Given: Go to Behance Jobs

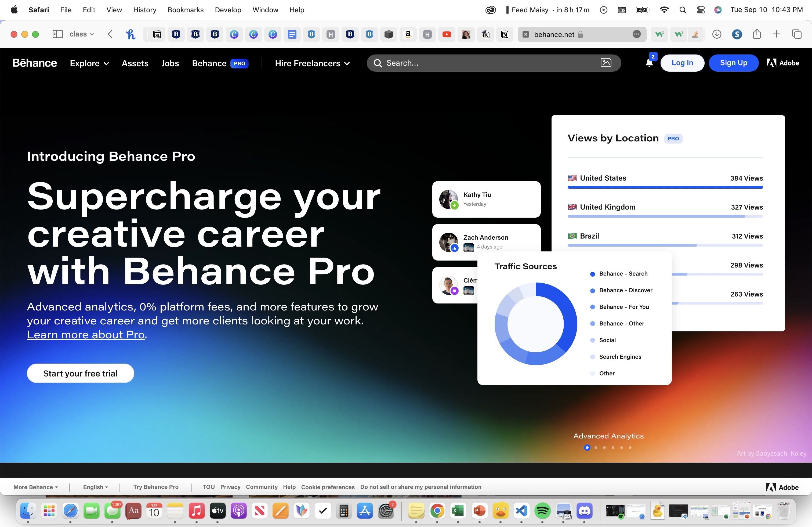Looking at the screenshot, I should (170, 63).
